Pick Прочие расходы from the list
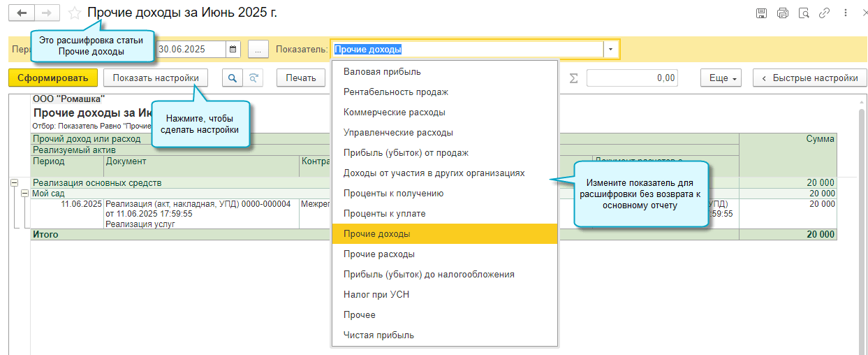The height and width of the screenshot is (355, 868). coord(379,254)
